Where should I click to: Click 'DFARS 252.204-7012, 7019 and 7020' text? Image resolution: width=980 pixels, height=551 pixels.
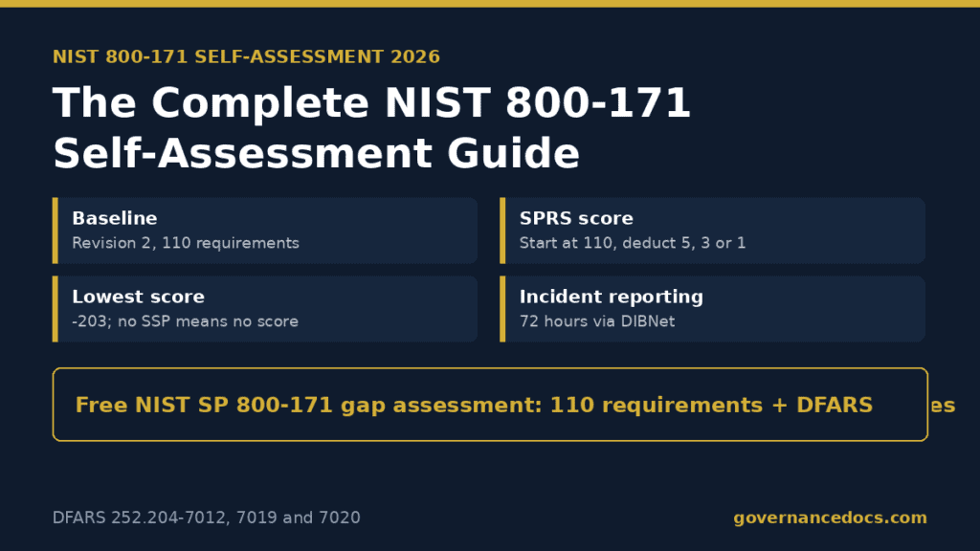click(207, 518)
